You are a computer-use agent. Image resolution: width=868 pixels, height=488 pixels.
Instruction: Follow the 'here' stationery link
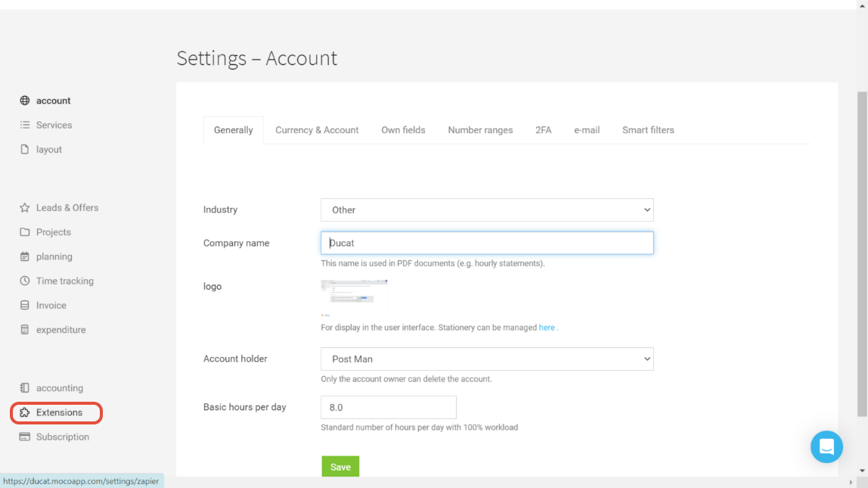[x=547, y=328]
